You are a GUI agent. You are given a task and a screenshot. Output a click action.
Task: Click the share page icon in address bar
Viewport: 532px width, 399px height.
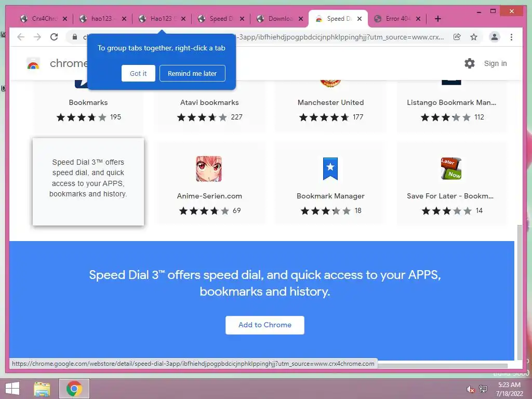point(457,37)
